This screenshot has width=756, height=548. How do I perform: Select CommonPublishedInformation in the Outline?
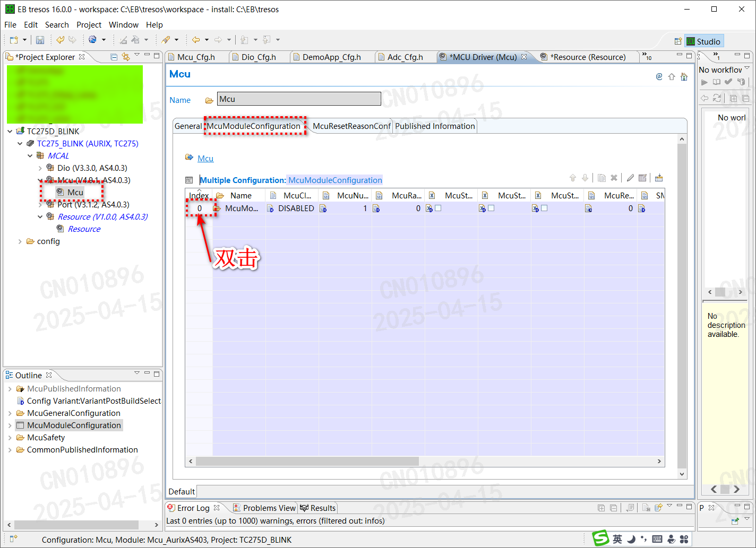(x=82, y=450)
